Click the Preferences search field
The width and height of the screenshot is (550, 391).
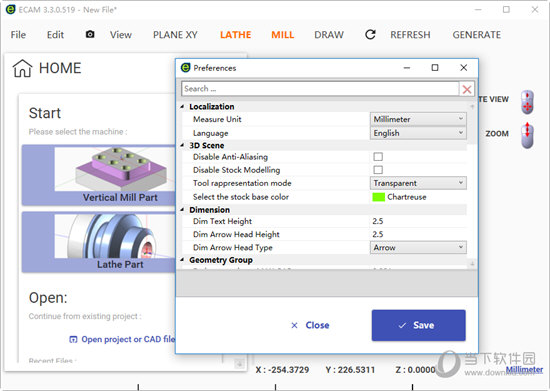click(x=320, y=89)
